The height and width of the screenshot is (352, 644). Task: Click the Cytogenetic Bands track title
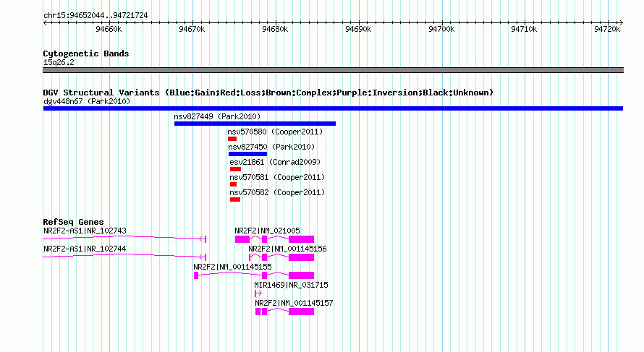coord(86,53)
